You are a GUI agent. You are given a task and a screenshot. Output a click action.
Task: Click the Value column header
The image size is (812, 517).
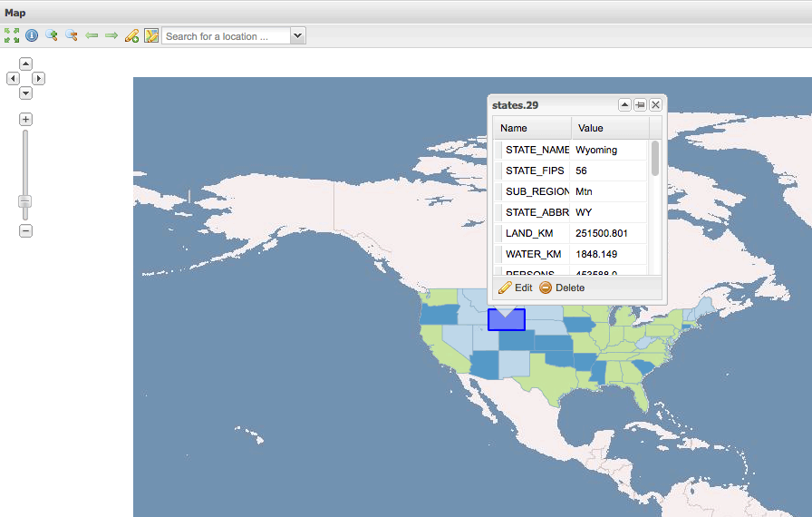(609, 128)
